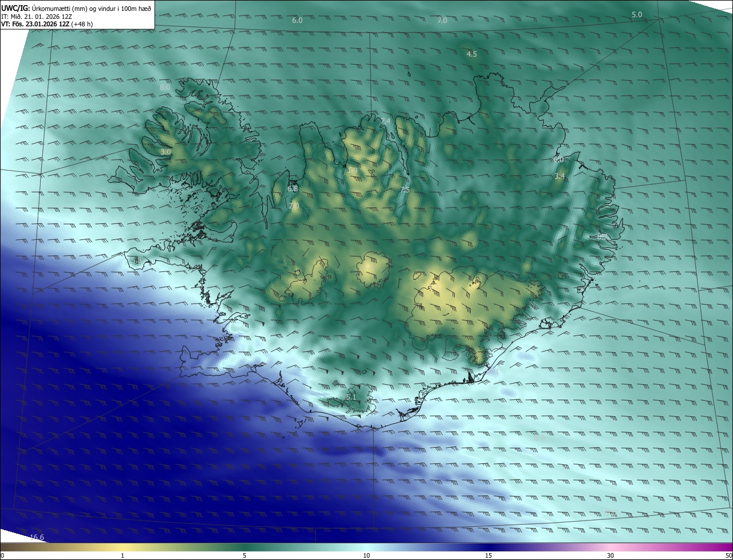
Task: Click the 1 tick on the color scale
Action: click(123, 555)
